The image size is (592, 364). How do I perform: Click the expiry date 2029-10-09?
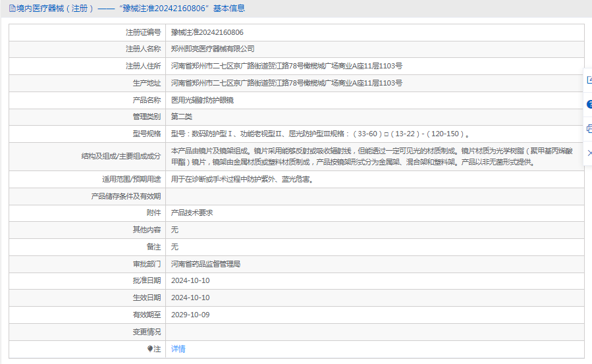coord(190,315)
